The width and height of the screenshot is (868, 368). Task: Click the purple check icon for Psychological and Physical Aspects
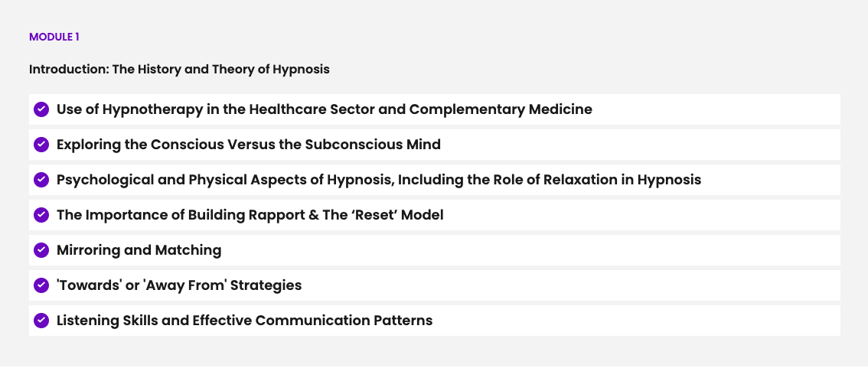(x=41, y=180)
